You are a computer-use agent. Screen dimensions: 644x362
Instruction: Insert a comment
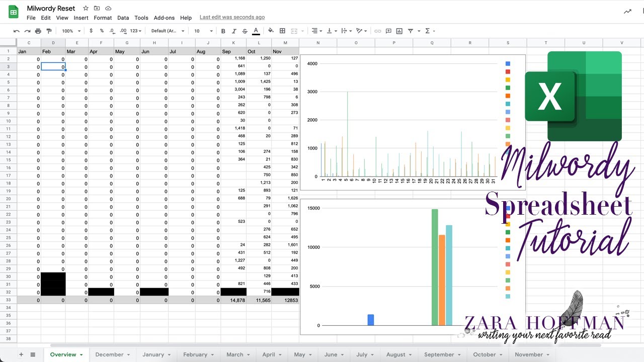[388, 31]
